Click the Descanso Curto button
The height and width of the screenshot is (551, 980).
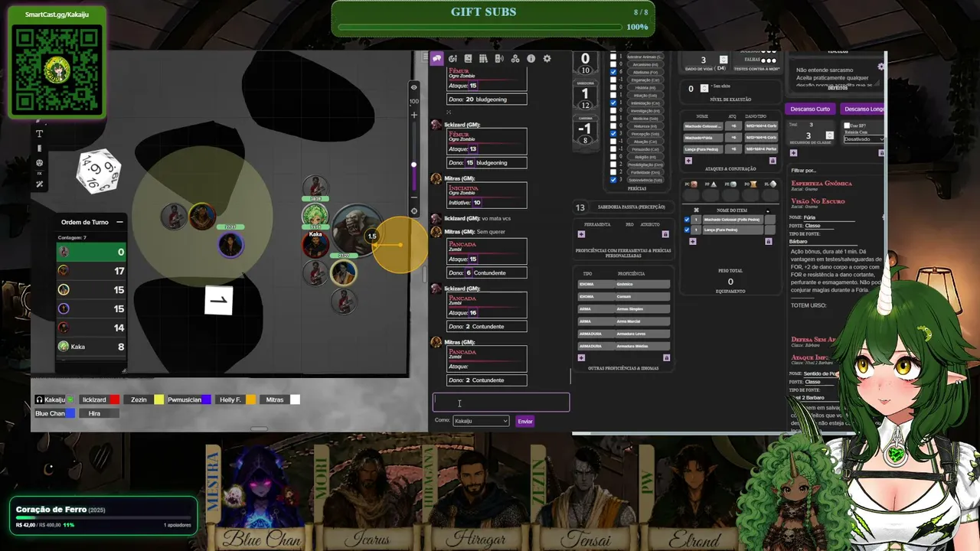pos(810,109)
